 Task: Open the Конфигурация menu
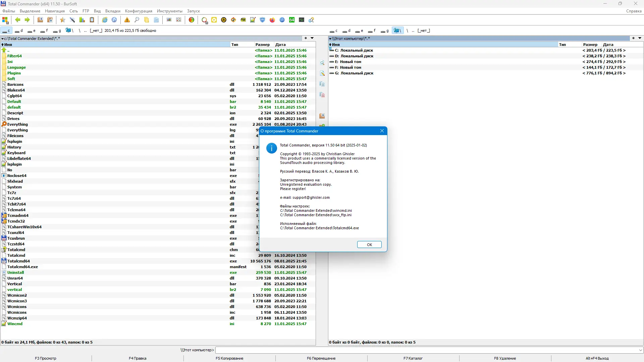(139, 11)
